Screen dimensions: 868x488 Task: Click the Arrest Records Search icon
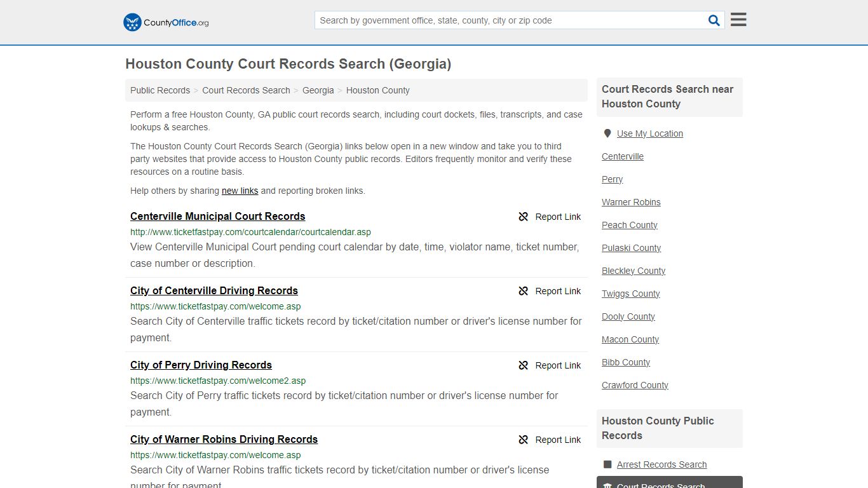[607, 464]
